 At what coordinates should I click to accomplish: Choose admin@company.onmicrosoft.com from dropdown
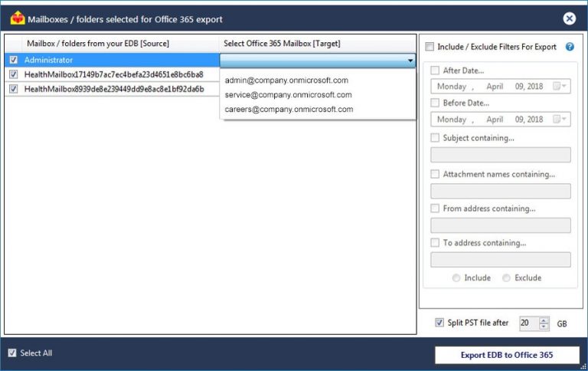pyautogui.click(x=286, y=80)
